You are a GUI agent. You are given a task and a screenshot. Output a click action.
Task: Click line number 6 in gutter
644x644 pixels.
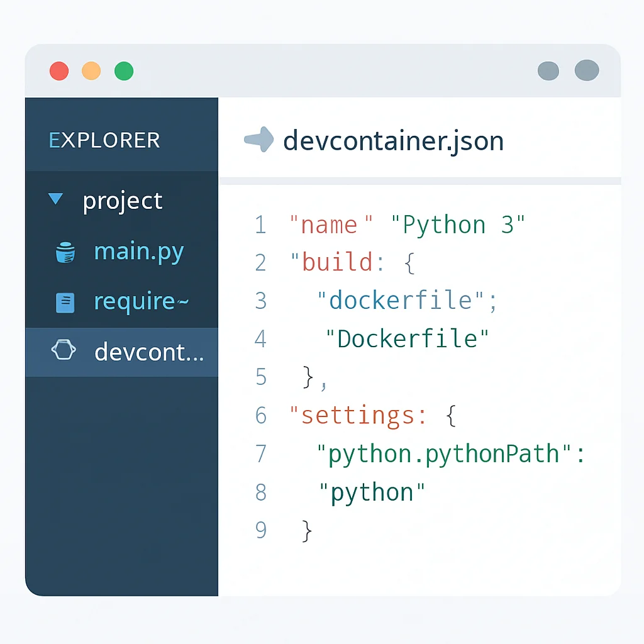[x=261, y=415]
